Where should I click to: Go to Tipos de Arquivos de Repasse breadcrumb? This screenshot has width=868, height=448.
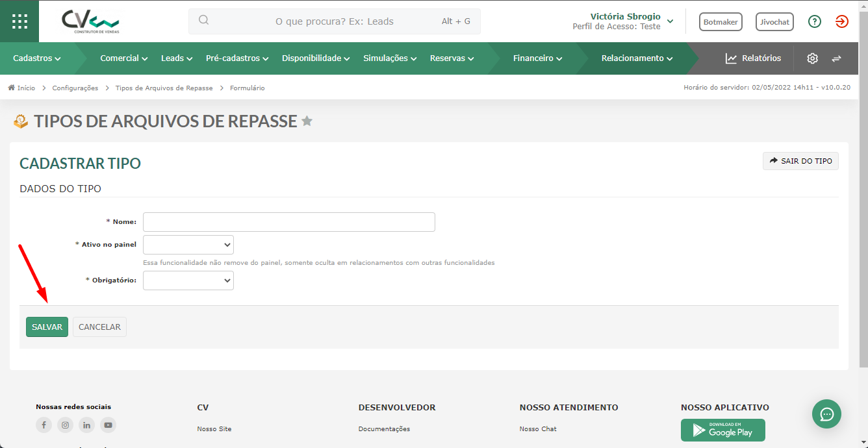tap(164, 88)
